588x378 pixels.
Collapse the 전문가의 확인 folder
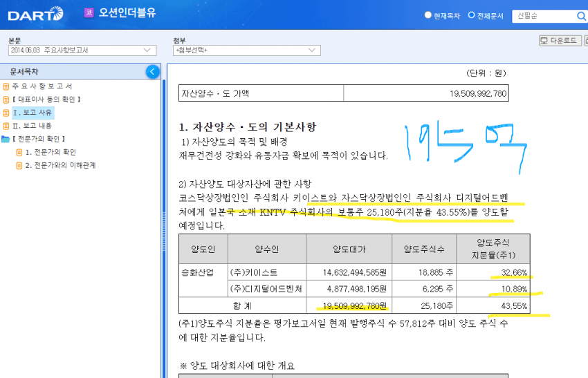pos(6,139)
